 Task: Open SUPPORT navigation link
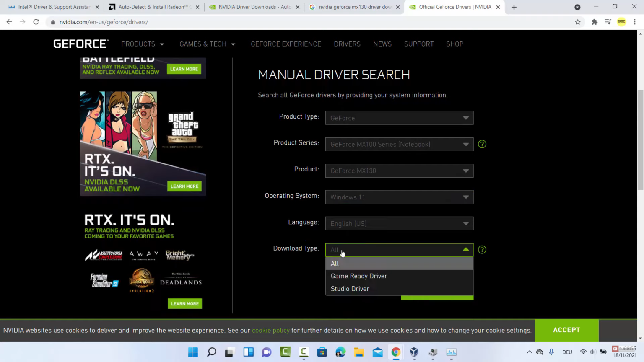click(x=419, y=44)
